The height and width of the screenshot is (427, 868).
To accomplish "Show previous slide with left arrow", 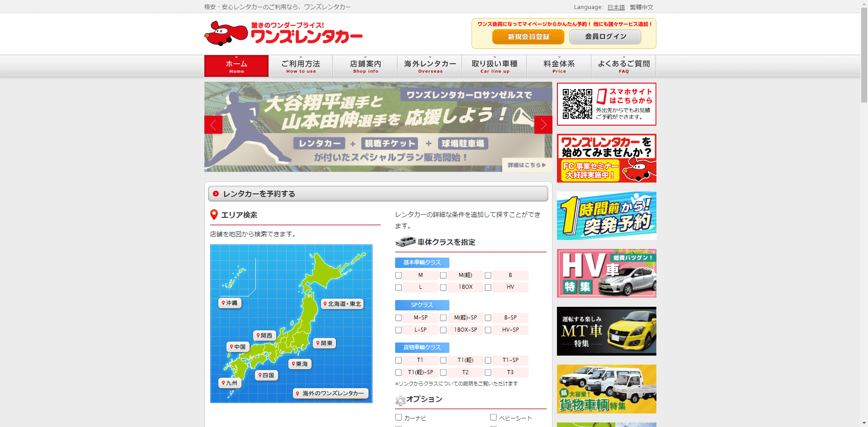I will pyautogui.click(x=213, y=125).
